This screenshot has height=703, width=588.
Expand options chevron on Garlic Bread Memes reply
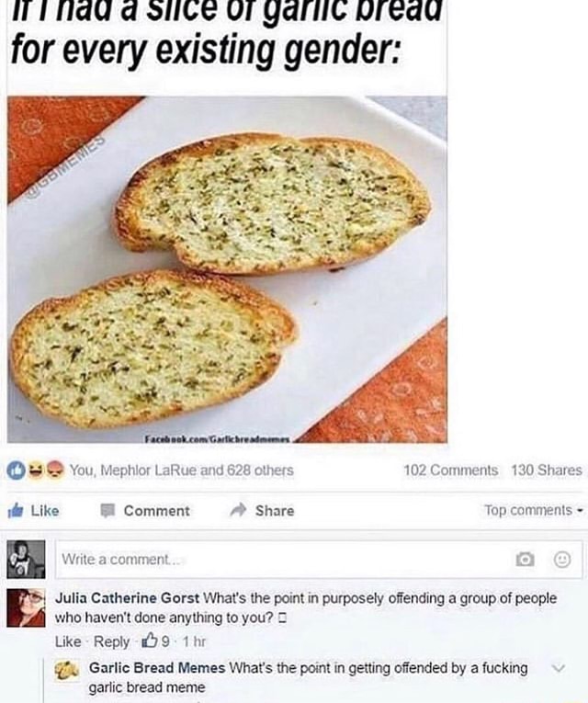558,668
